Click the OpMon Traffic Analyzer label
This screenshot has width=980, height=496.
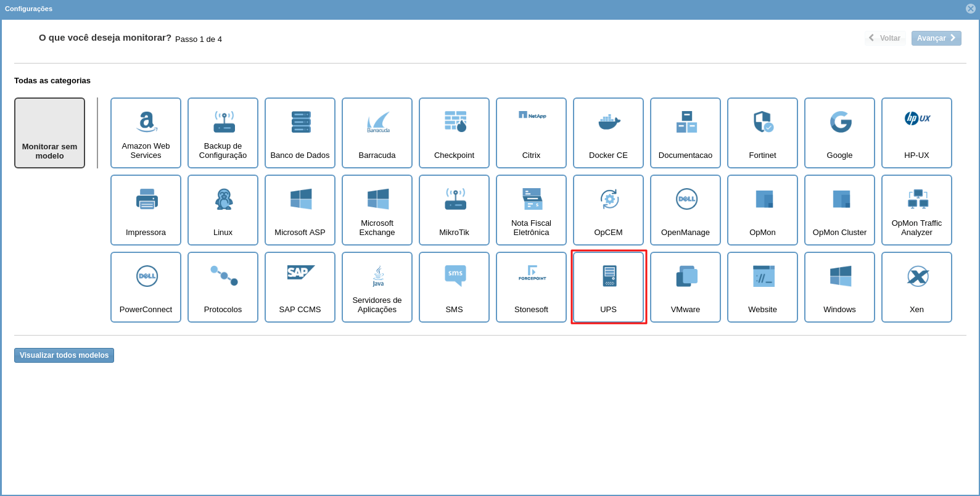916,228
